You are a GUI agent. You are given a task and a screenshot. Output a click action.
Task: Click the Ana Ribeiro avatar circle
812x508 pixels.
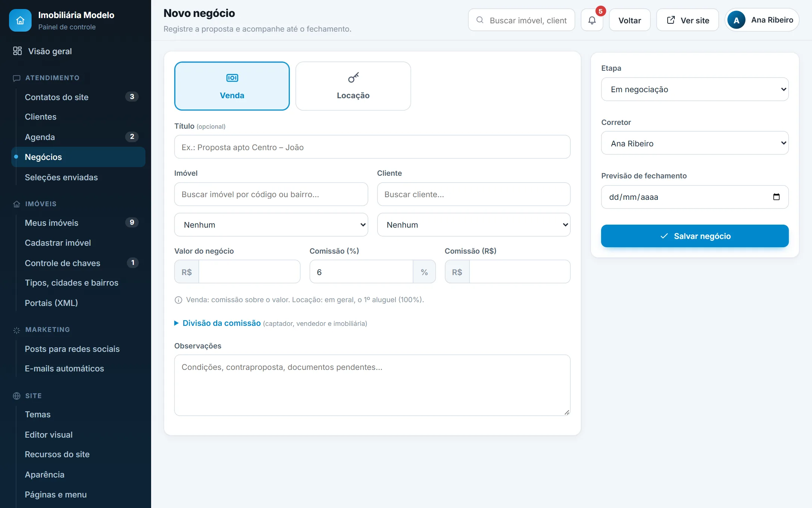point(736,20)
